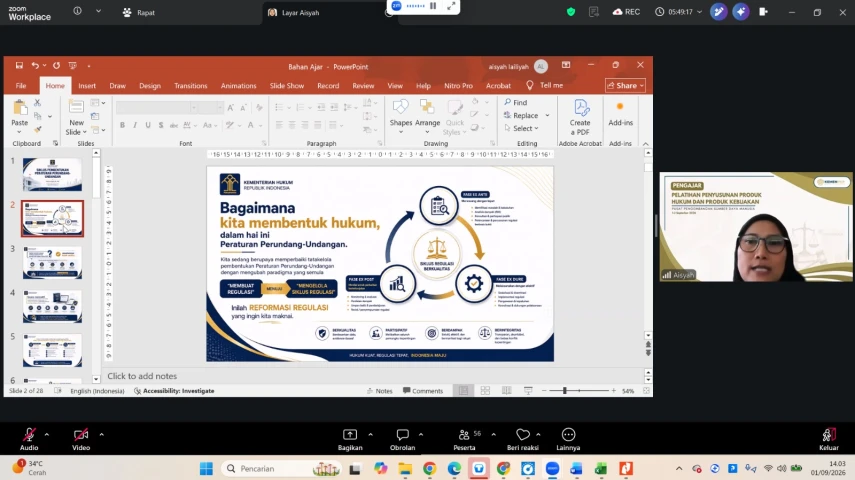Switch to Normal view in status bar
This screenshot has width=855, height=480.
coord(463,391)
